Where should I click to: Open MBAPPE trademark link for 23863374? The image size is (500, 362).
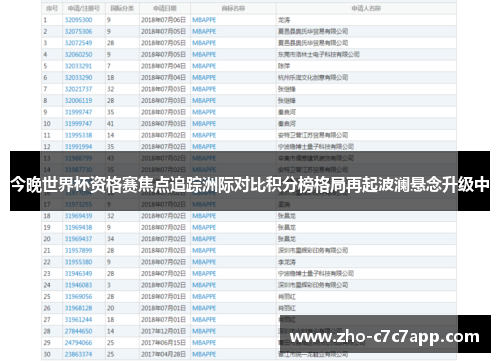click(x=204, y=354)
